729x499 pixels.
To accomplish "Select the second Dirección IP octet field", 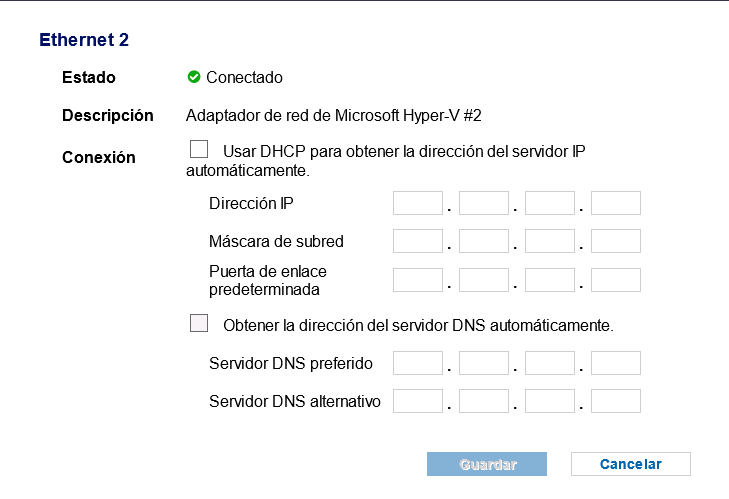I will 484,203.
